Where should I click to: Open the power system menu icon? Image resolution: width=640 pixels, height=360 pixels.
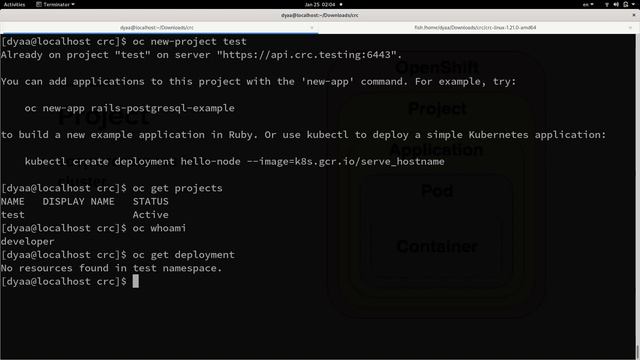pyautogui.click(x=626, y=4)
